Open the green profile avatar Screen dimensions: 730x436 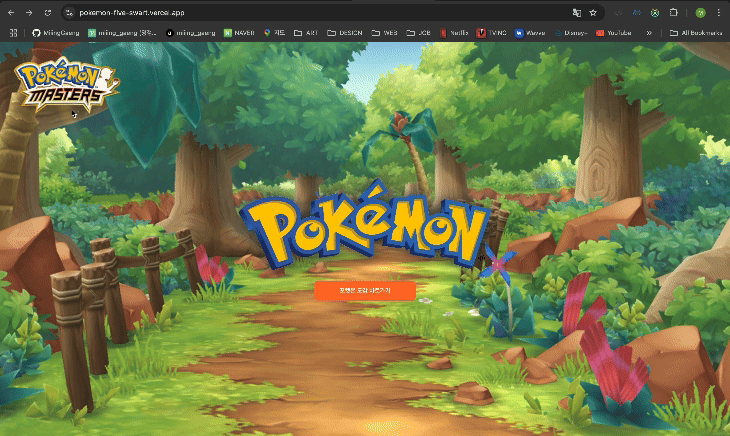(x=700, y=13)
